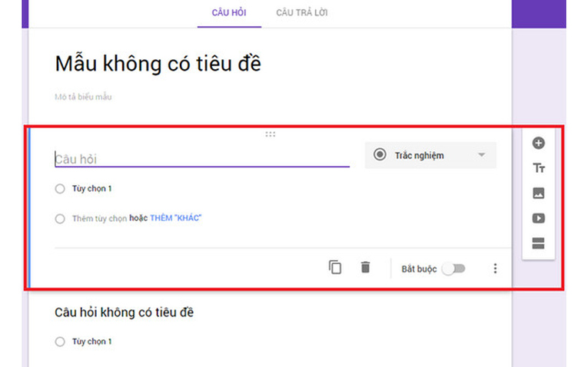Select radio under Câu hỏi không có tiêu đề
Viewport: 588px width, 367px height.
(x=60, y=342)
